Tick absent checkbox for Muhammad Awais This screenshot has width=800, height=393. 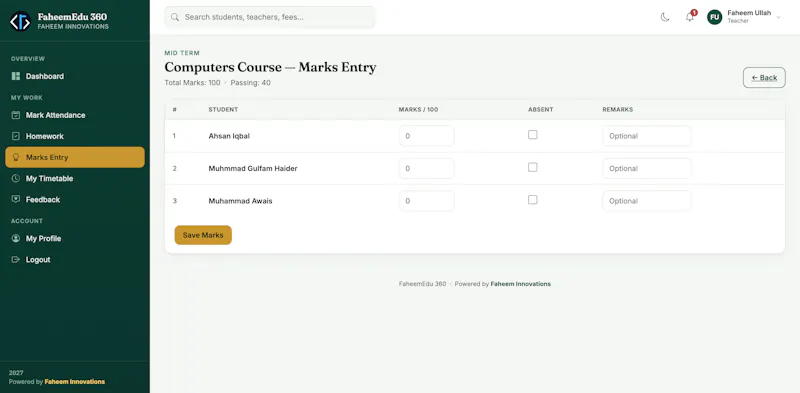point(533,200)
